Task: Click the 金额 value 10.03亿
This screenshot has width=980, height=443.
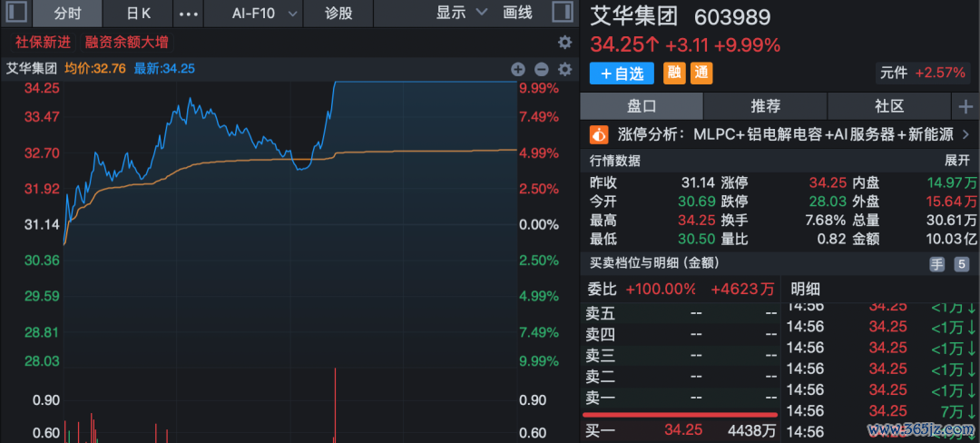Action: [x=951, y=240]
